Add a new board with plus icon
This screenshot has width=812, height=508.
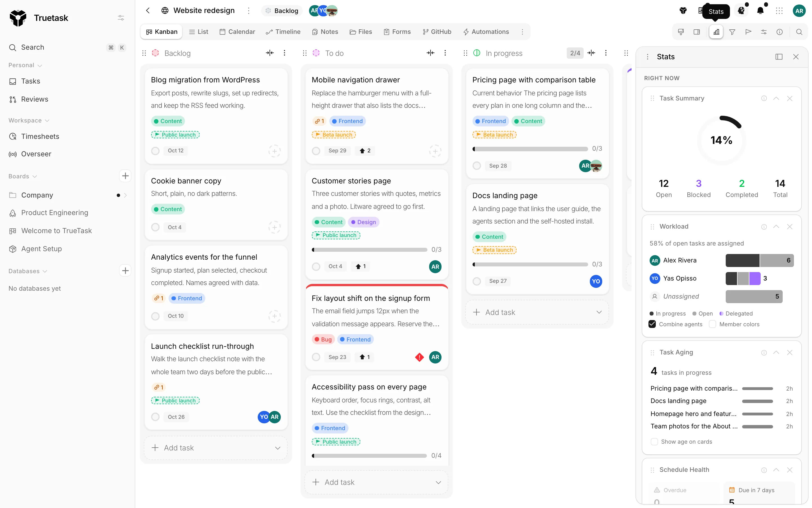[x=125, y=176]
